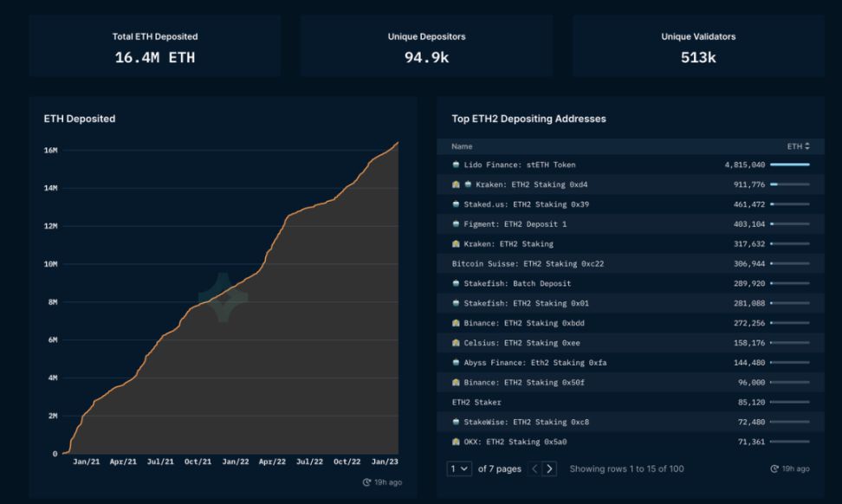Click the icon next to Abyss Finance
The width and height of the screenshot is (842, 504).
[456, 363]
